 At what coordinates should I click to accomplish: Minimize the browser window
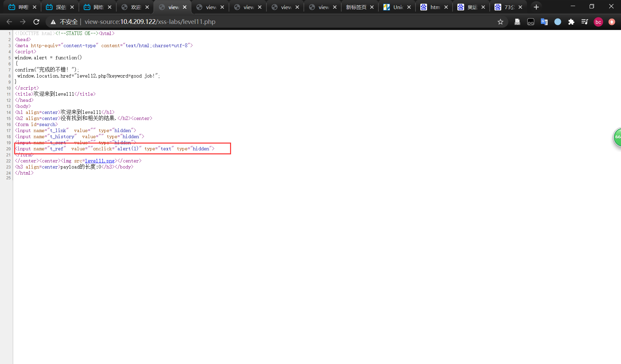coord(573,6)
